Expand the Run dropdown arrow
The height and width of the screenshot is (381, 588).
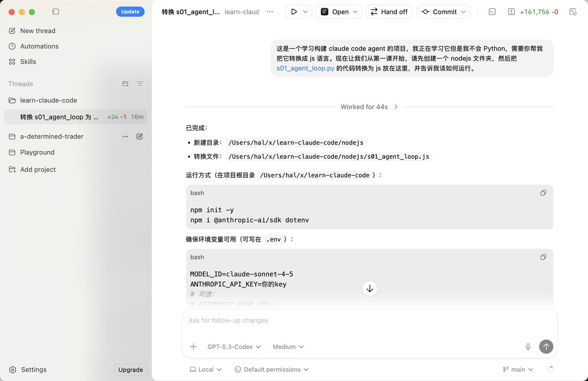pyautogui.click(x=306, y=12)
